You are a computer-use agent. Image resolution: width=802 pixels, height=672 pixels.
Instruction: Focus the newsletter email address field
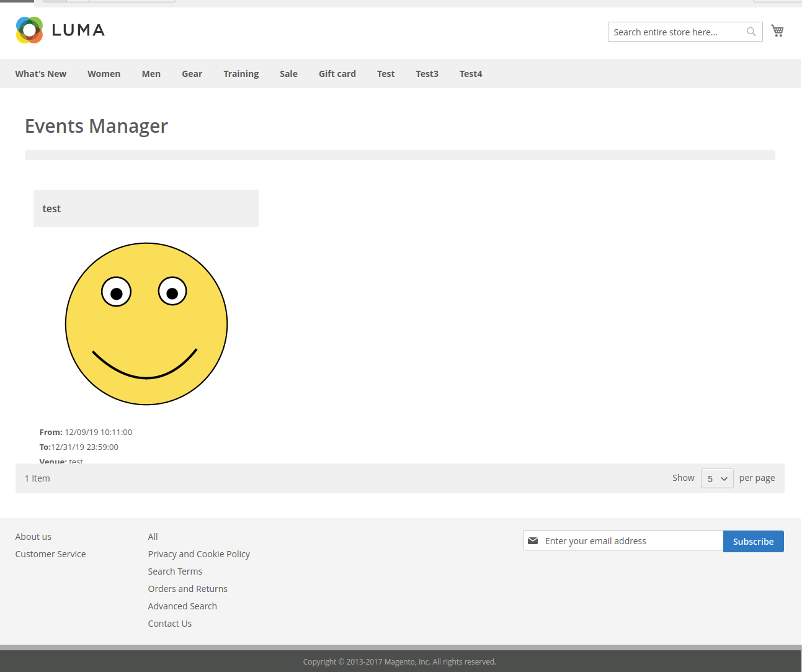point(630,541)
